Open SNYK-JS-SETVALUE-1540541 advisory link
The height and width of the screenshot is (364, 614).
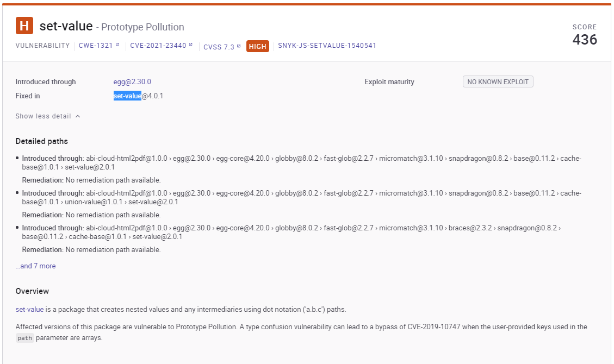[327, 45]
